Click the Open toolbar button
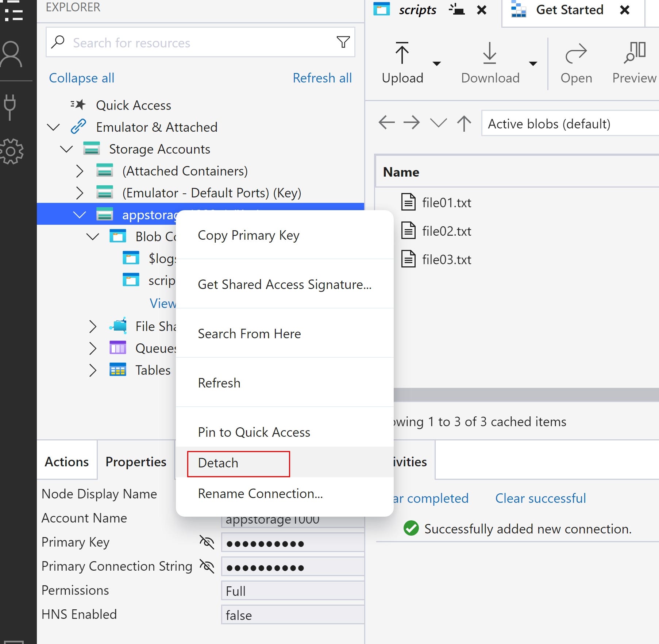Screen dimensions: 659x644 (x=576, y=63)
